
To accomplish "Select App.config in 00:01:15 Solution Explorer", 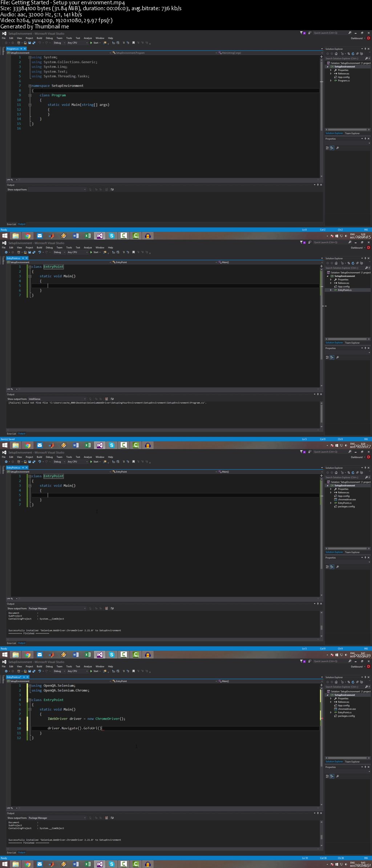I will [x=344, y=77].
